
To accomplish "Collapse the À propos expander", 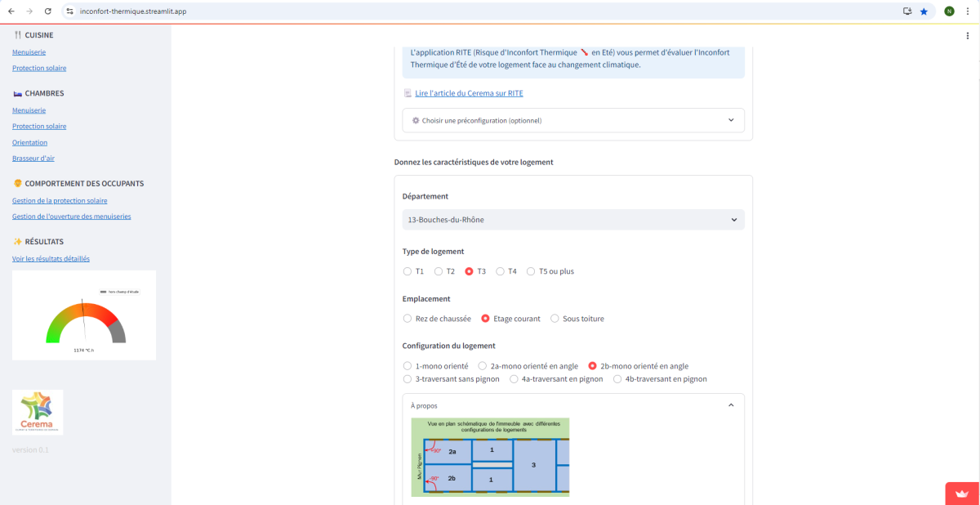I will 731,405.
